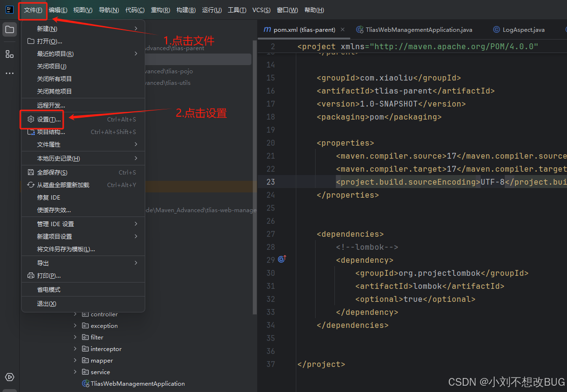Click the mapper package folder icon
567x392 pixels.
(85, 361)
